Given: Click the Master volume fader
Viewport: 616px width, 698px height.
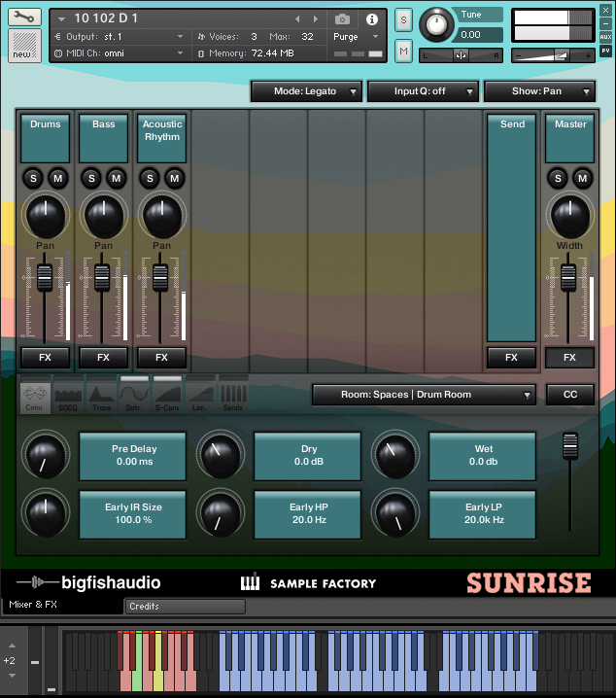Looking at the screenshot, I should click(x=568, y=277).
